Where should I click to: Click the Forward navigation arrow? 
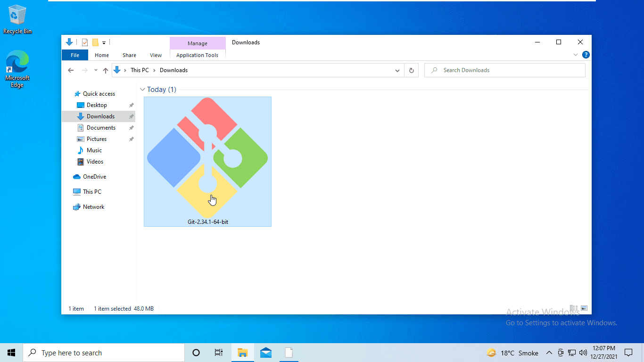pyautogui.click(x=85, y=70)
